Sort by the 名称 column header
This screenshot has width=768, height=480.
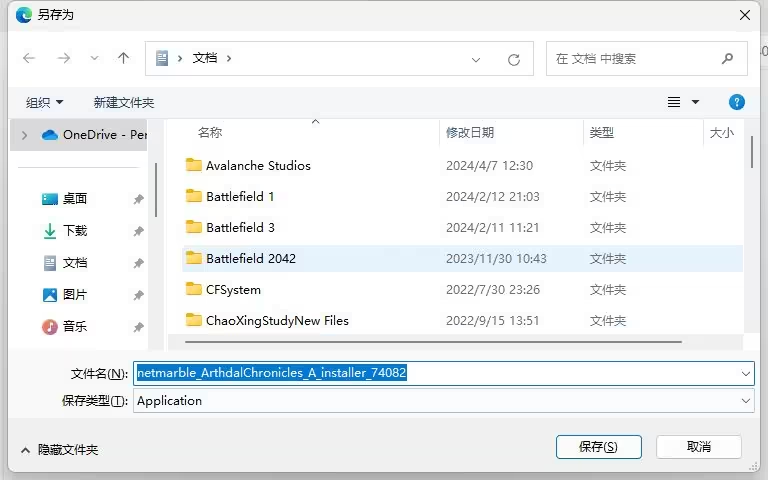click(x=210, y=133)
